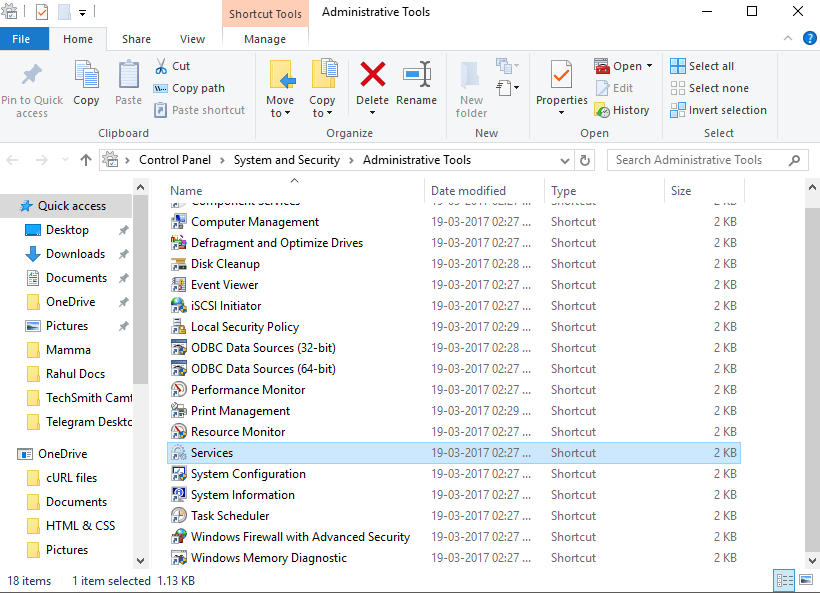Click the Up arrow navigation icon
This screenshot has height=593, width=820.
click(x=86, y=160)
